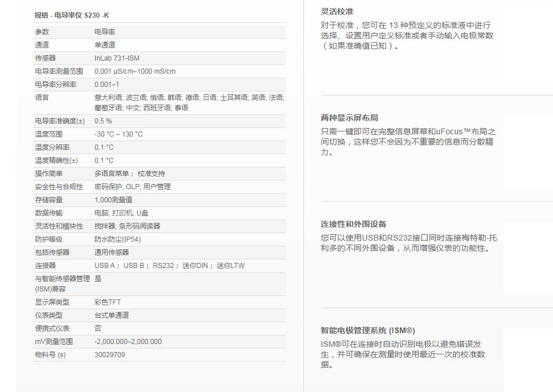Image resolution: width=553 pixels, height=392 pixels.
Task: Select the '电导率测量范围' label
Action: (59, 71)
